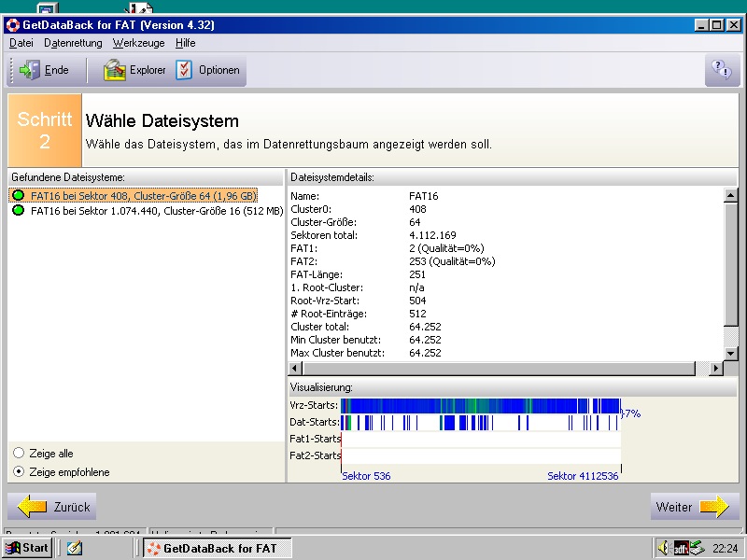747x560 pixels.
Task: Click the Fat1-Starts visualization bar
Action: 481,439
